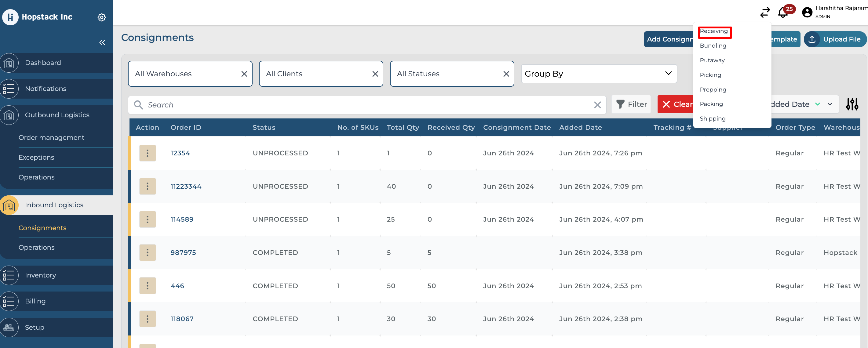Open order ID 11223344 link
Viewport: 868px width, 348px height.
pos(186,187)
